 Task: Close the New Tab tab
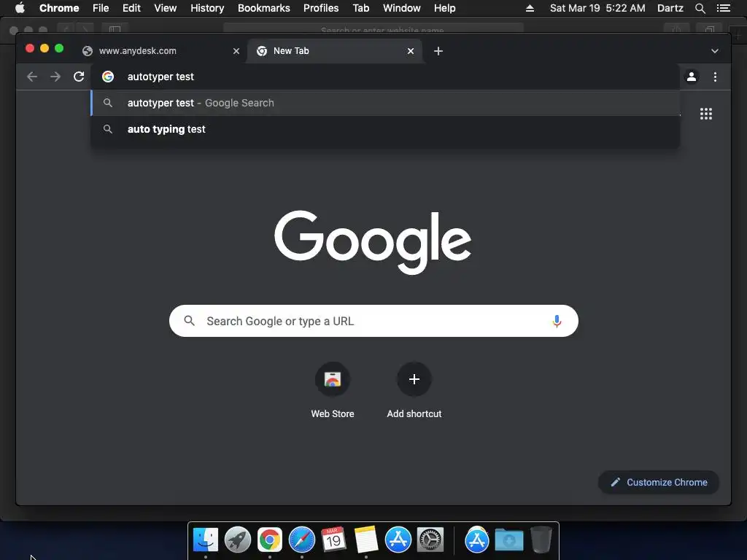pyautogui.click(x=411, y=51)
